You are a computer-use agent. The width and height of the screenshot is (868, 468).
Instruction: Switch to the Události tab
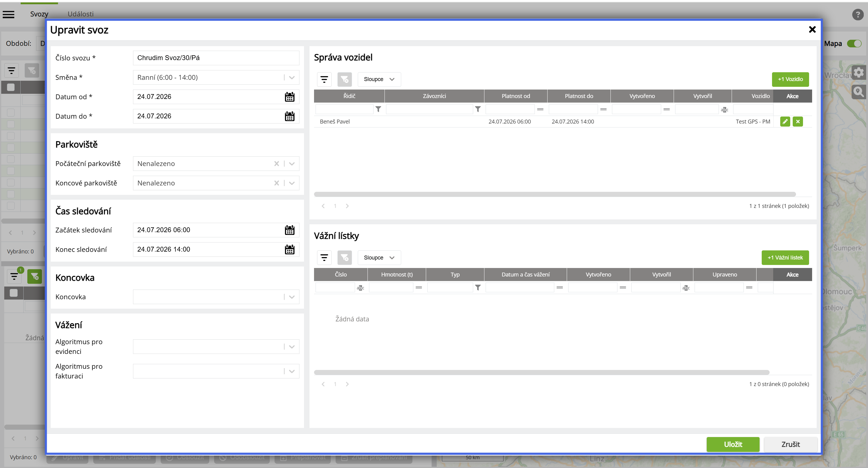pos(80,14)
